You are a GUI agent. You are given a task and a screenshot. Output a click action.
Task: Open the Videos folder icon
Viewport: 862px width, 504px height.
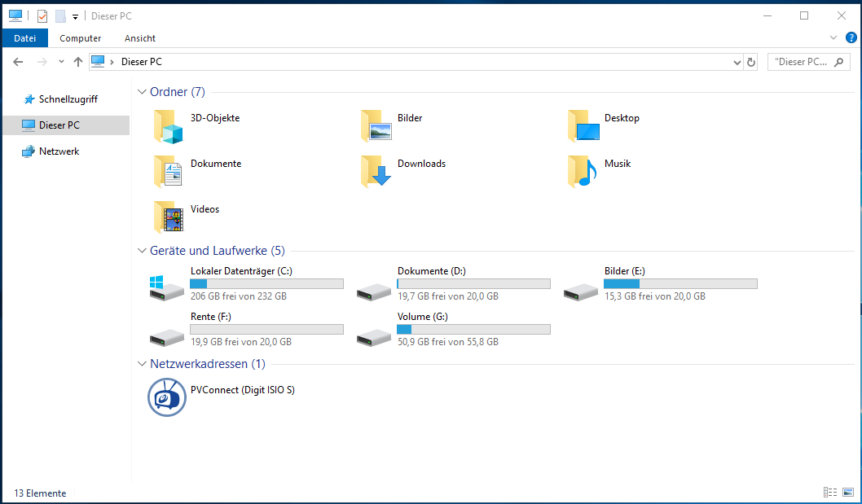point(168,217)
